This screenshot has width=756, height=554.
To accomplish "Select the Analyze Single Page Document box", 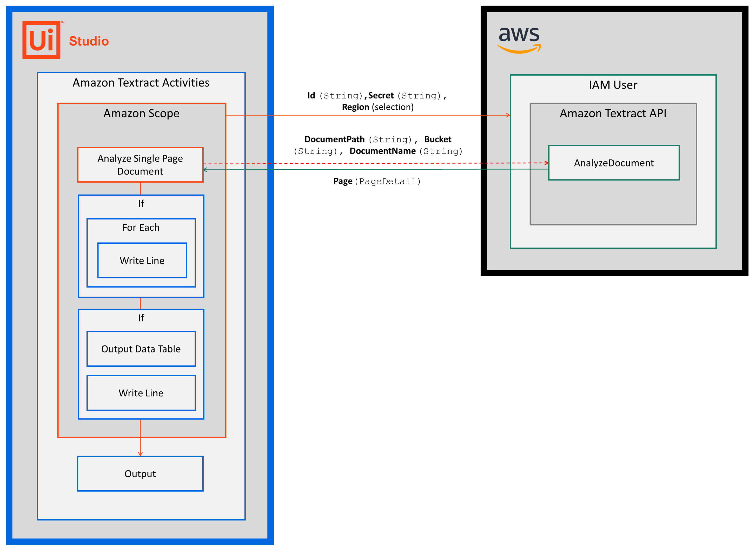I will 141,165.
